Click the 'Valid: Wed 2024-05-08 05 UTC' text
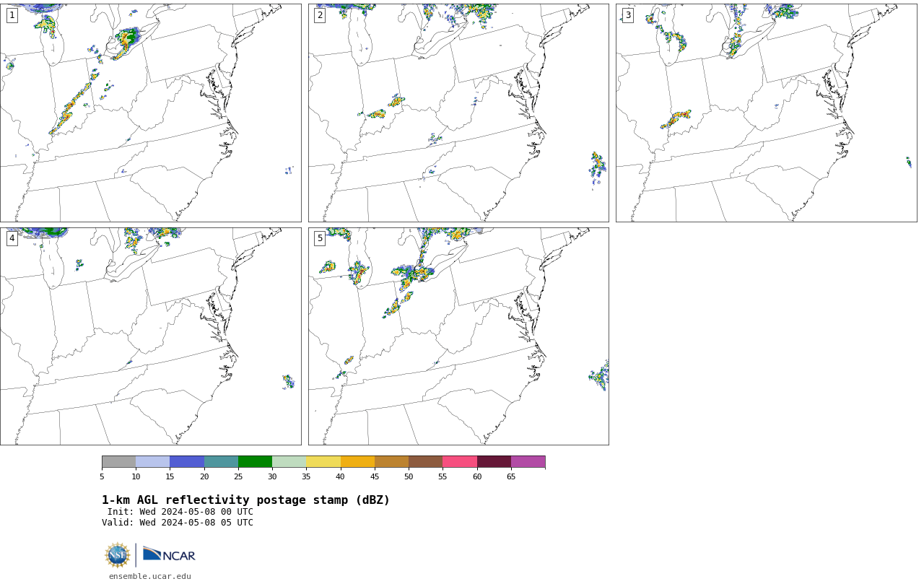 tap(178, 523)
